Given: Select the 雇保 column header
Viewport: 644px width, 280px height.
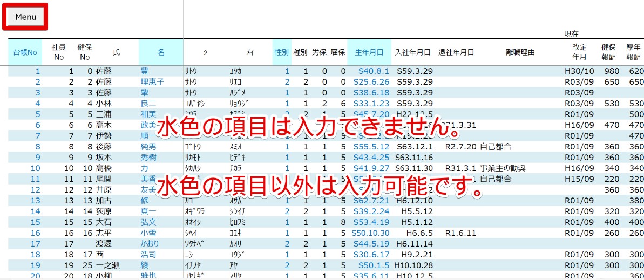Looking at the screenshot, I should click(x=337, y=52).
